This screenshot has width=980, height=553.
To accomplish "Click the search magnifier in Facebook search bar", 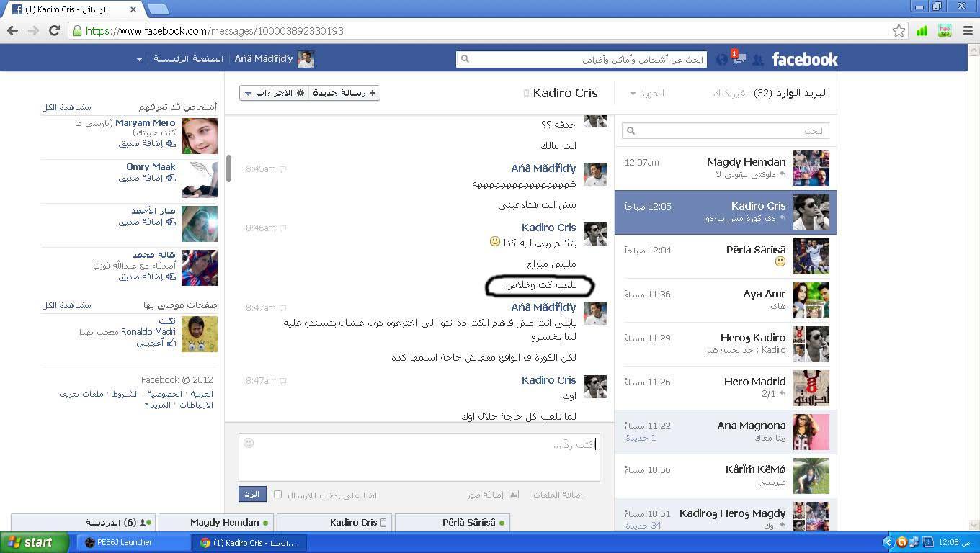I will coord(465,59).
